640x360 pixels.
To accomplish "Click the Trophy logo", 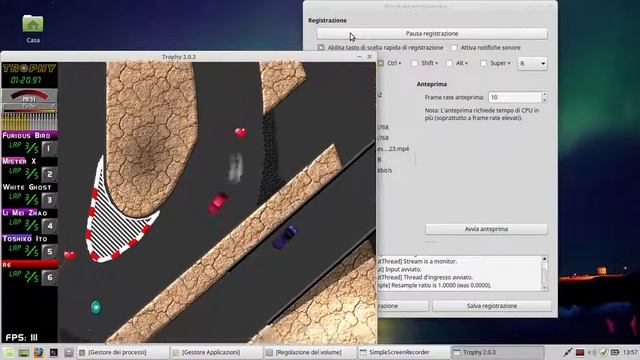I will point(29,68).
